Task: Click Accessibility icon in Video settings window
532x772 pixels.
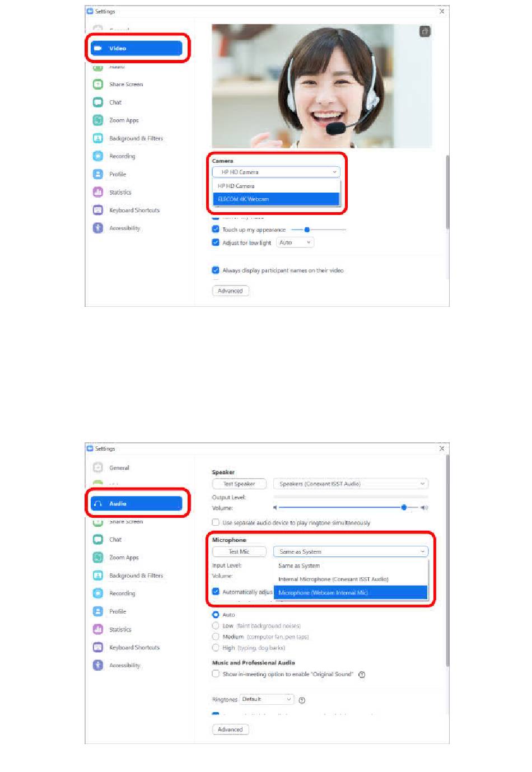Action: tap(98, 228)
